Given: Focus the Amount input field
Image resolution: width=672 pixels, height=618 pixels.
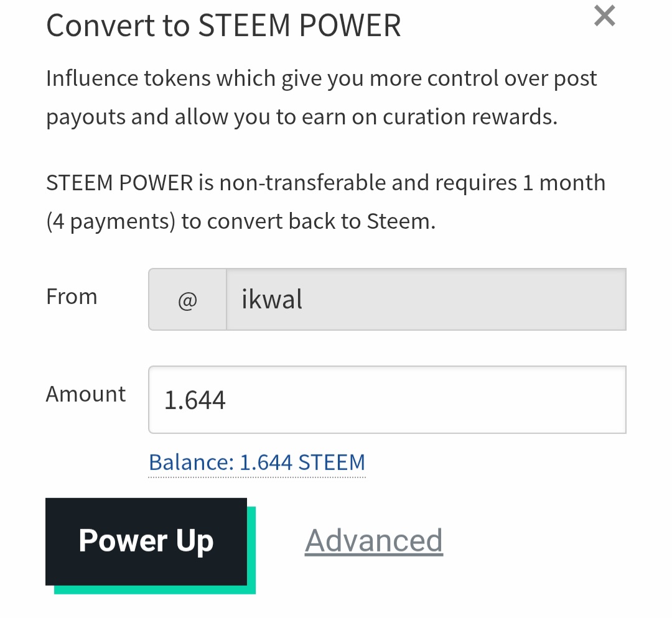Looking at the screenshot, I should (x=387, y=400).
